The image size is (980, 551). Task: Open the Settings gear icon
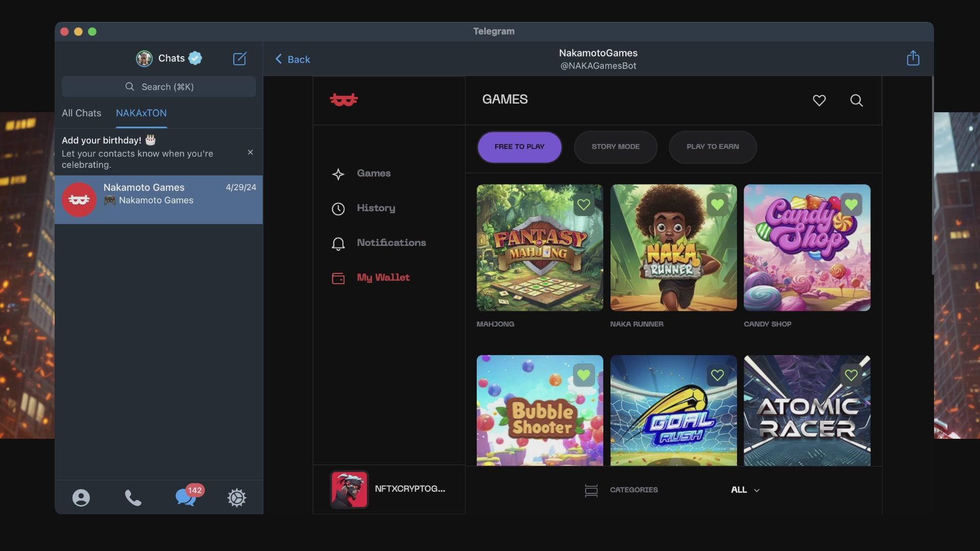pos(237,498)
